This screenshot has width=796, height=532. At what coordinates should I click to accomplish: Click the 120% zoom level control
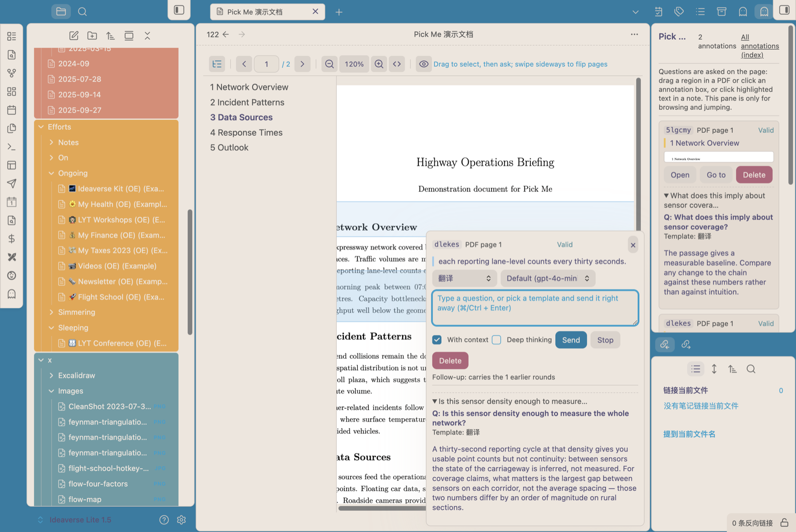(354, 64)
